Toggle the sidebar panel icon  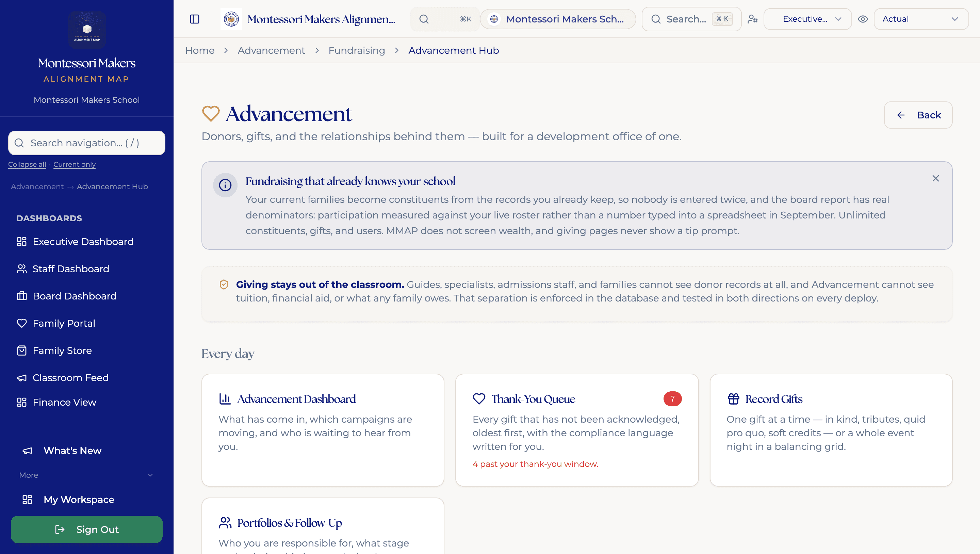point(194,19)
